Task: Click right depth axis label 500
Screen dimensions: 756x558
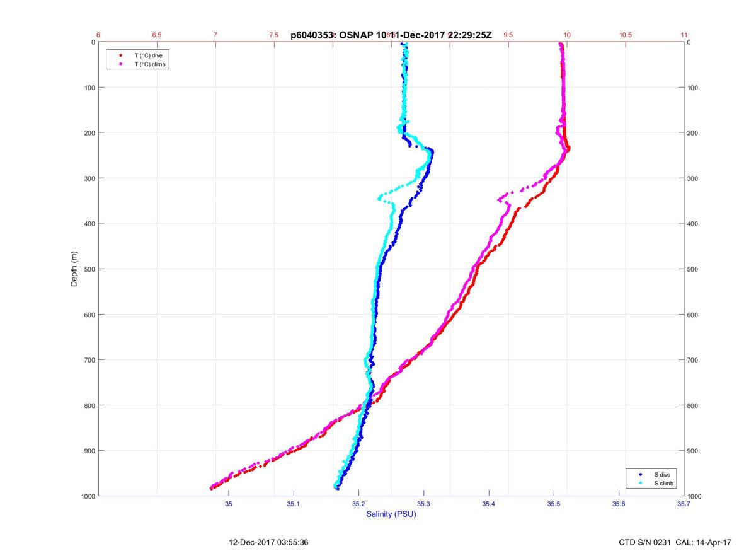Action: click(x=693, y=269)
